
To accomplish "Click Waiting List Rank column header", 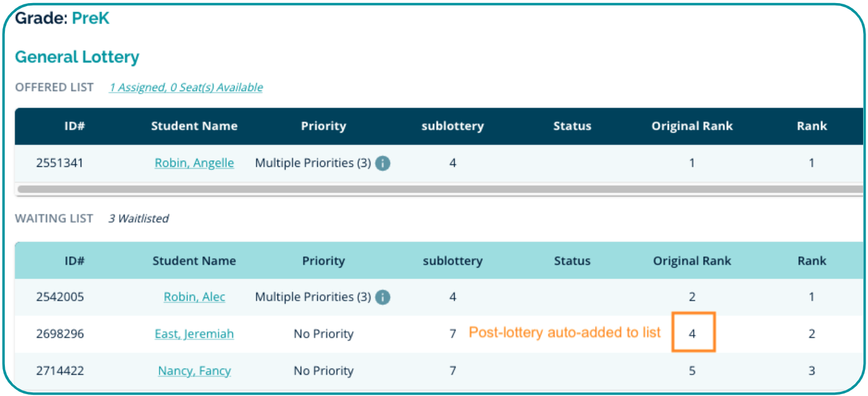I will (x=812, y=261).
